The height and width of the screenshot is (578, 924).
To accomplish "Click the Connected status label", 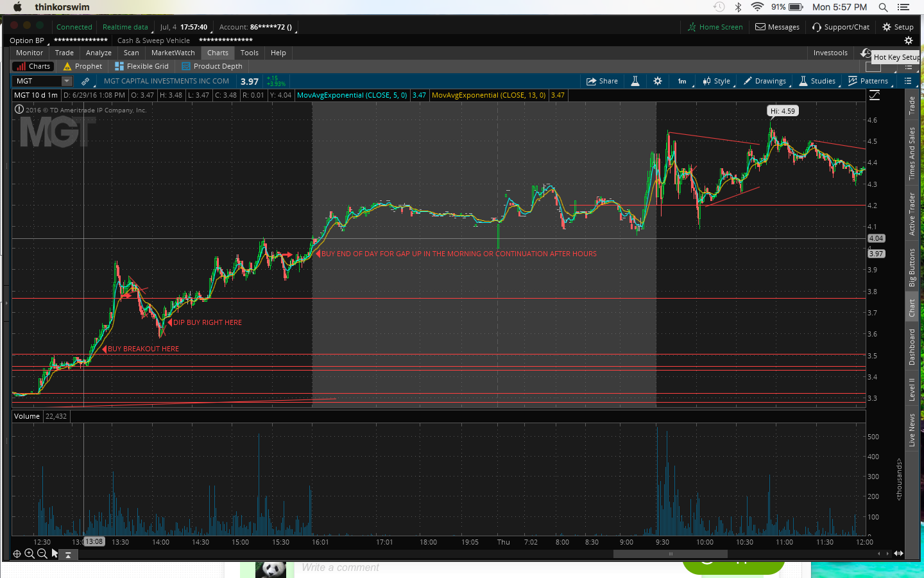I will point(74,27).
